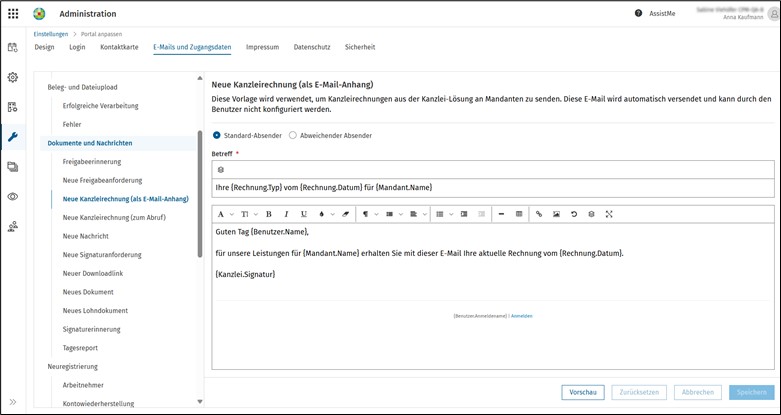781x415 pixels.
Task: Select Erfolgreiche Verarbeitung template
Action: [101, 106]
